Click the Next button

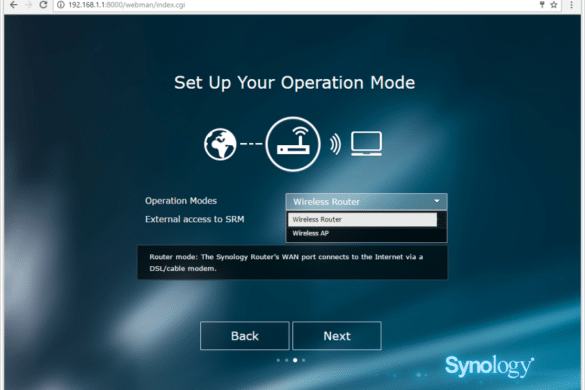(x=337, y=336)
